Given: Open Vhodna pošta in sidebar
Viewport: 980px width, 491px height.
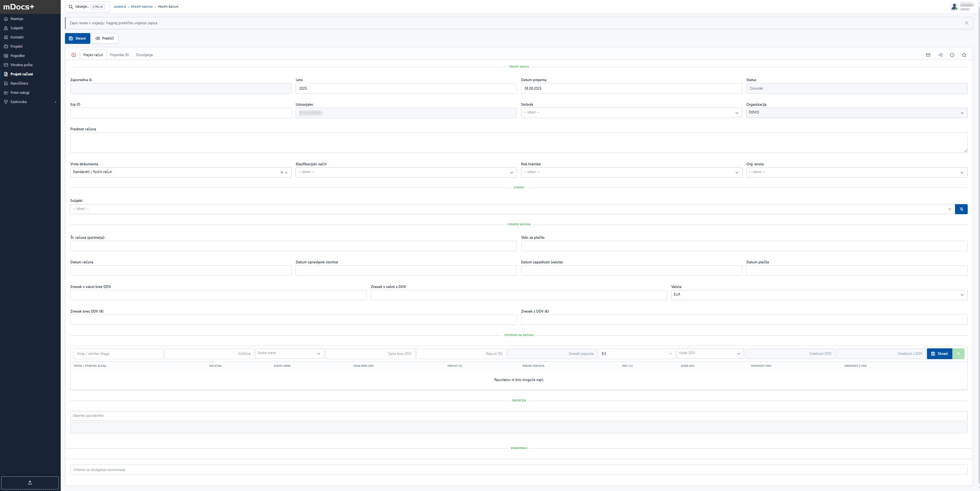Looking at the screenshot, I should 21,65.
